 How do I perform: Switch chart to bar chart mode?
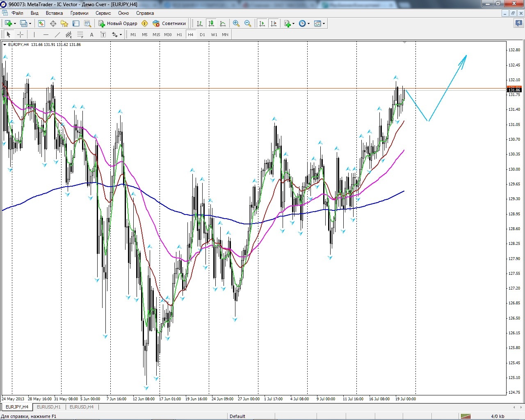click(199, 23)
